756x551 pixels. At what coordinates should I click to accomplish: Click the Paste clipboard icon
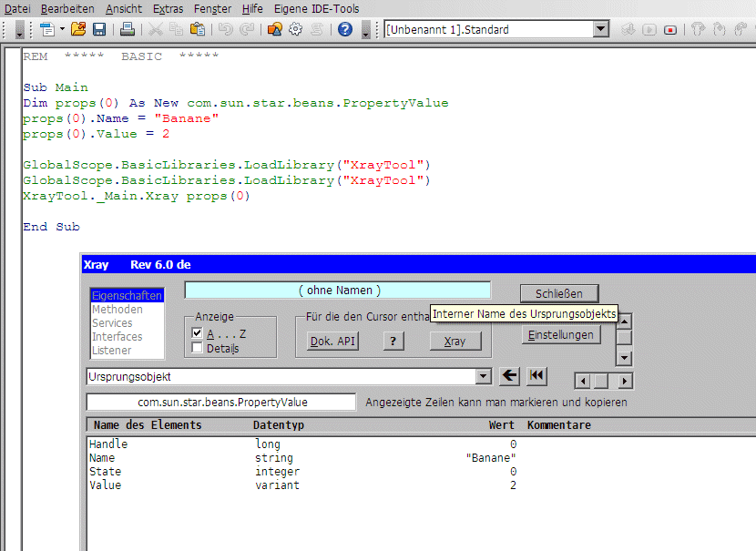coord(197,29)
